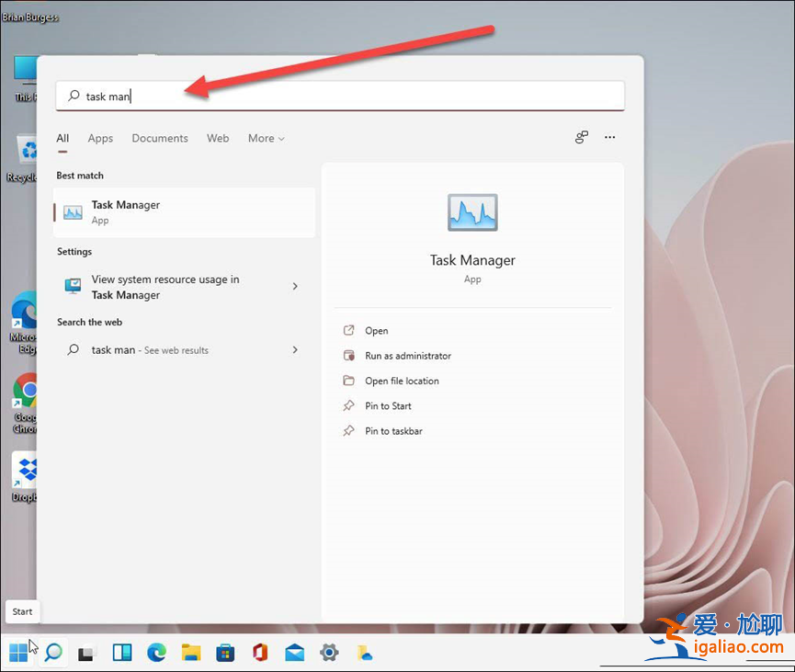Expand the See web results chevron
Image resolution: width=795 pixels, height=672 pixels.
click(x=295, y=349)
